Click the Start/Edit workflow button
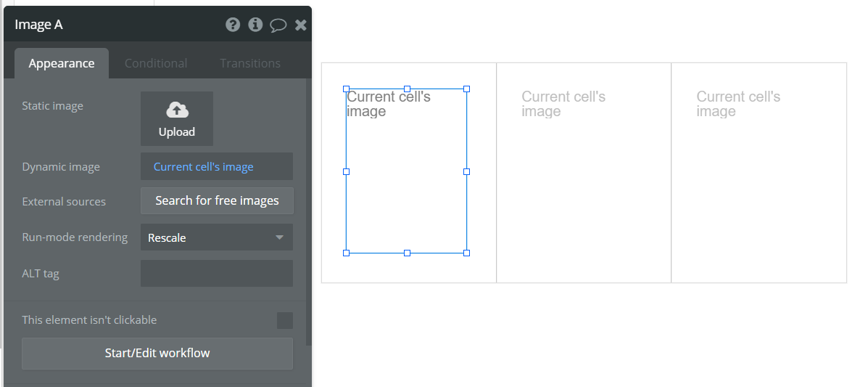 tap(157, 353)
